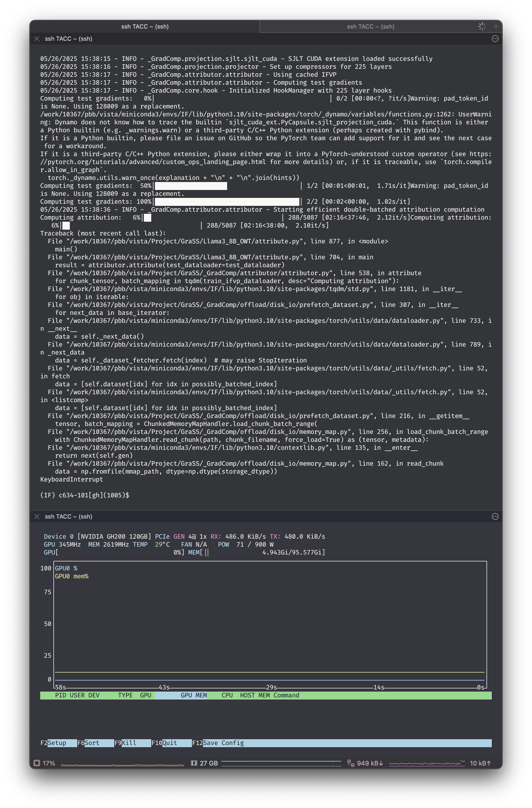Viewport: 532px width, 808px height.
Task: Open the upper pane's options menu icon
Action: pyautogui.click(x=495, y=39)
